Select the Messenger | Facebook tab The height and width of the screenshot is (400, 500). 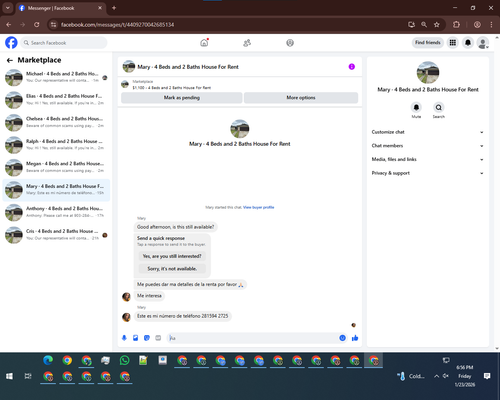pos(61,8)
